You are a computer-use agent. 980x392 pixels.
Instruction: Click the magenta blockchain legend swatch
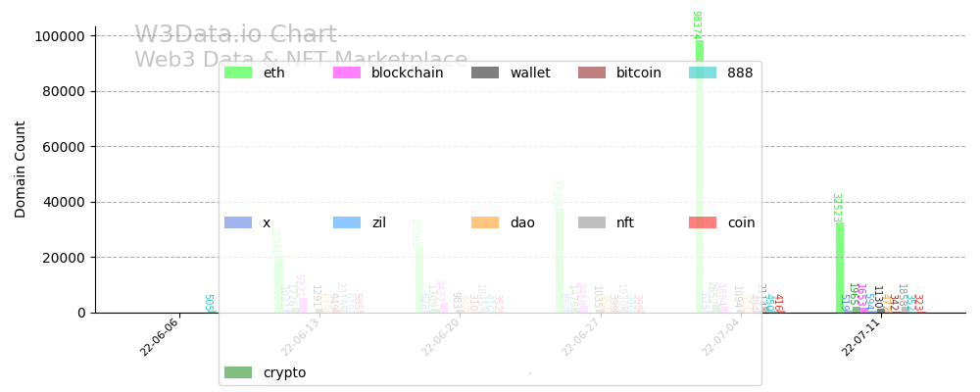click(x=347, y=73)
